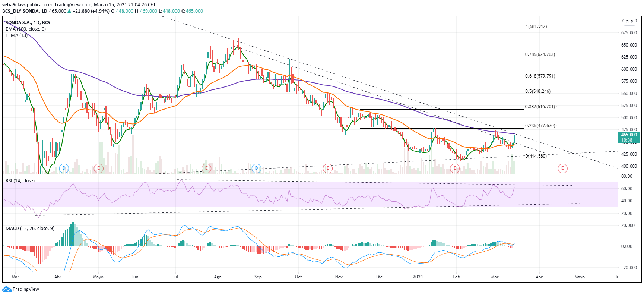Click the 40.00 RSI scale label
644x296 pixels.
tap(627, 201)
